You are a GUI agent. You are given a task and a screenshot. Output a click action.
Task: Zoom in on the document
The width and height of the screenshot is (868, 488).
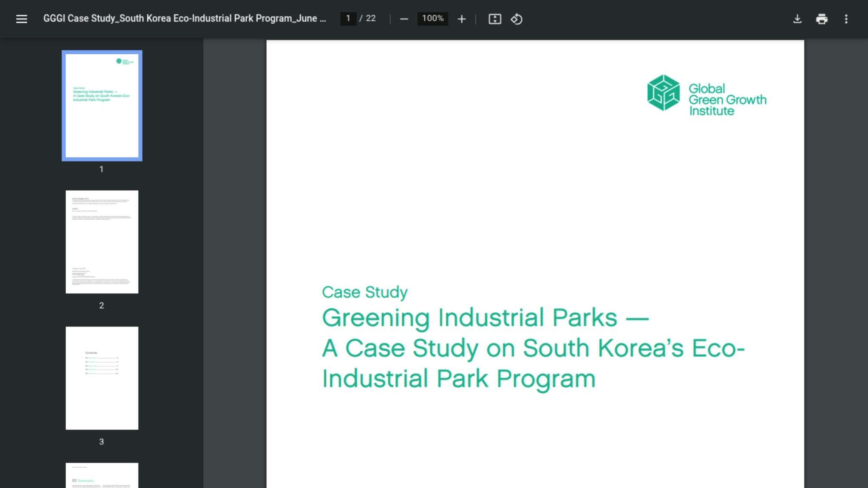pos(462,19)
